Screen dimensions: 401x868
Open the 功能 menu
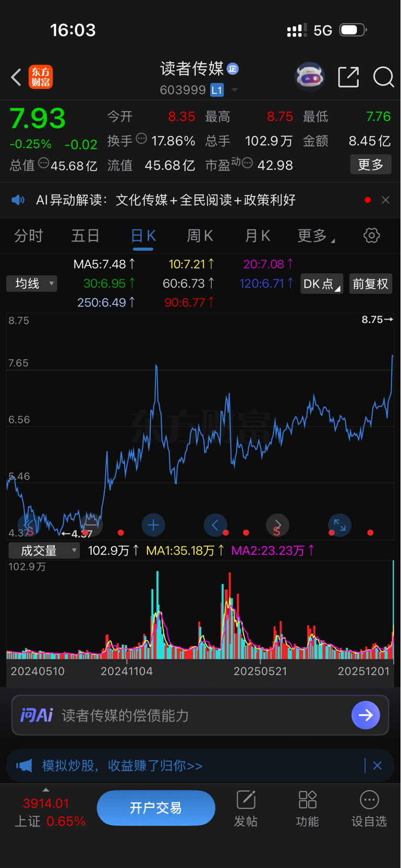[x=308, y=809]
